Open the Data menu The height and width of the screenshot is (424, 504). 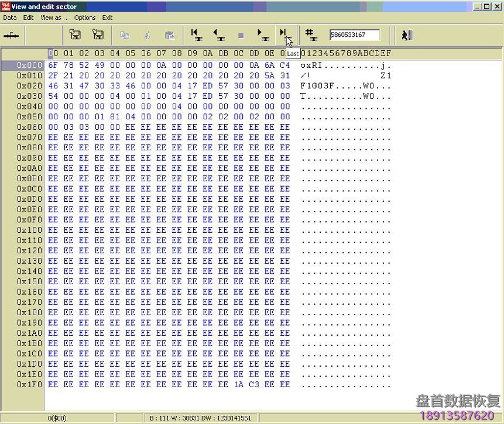[9, 18]
